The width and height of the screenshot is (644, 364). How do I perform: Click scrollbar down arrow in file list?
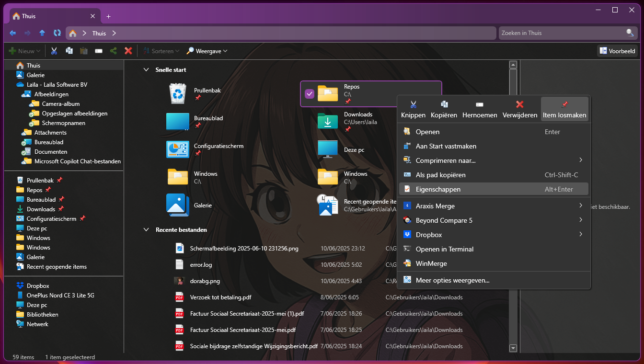click(x=513, y=349)
